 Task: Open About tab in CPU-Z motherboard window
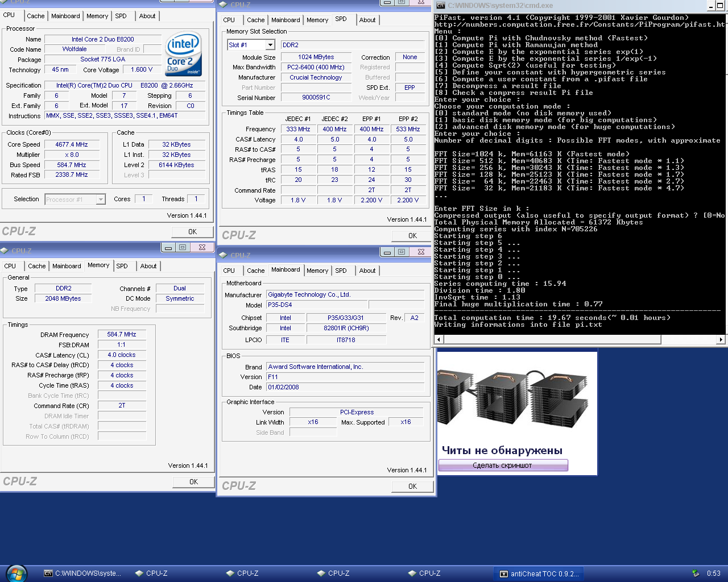[x=367, y=271]
